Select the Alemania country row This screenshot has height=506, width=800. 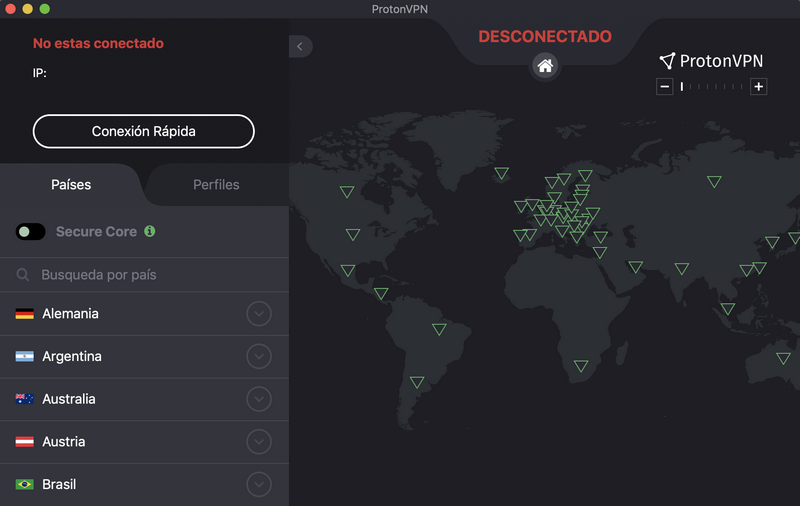click(x=144, y=314)
